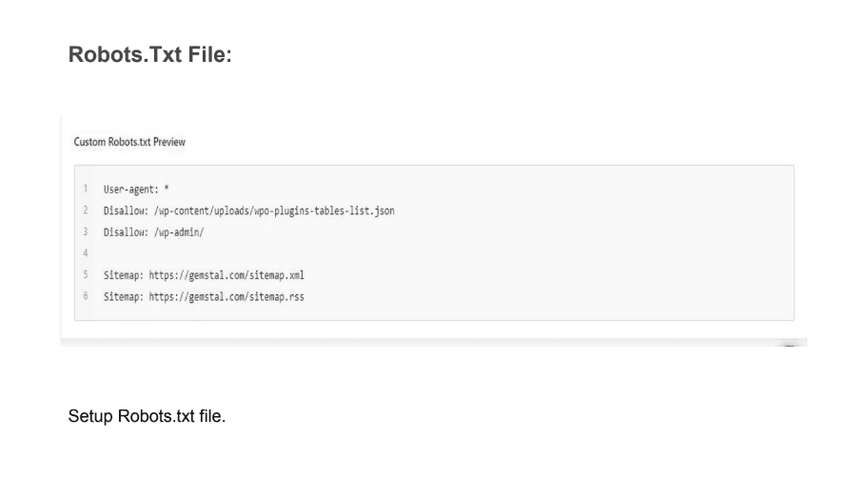Click the asterisk after User-agent

167,189
